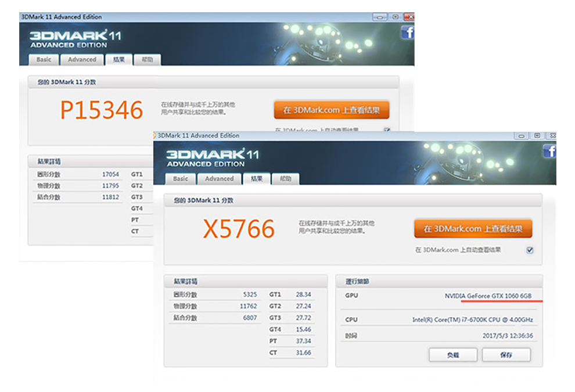Click graphics score value 5325

(x=250, y=294)
